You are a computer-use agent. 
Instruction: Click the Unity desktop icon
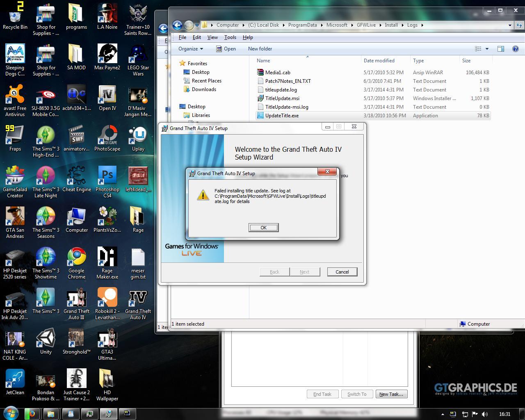pyautogui.click(x=46, y=341)
